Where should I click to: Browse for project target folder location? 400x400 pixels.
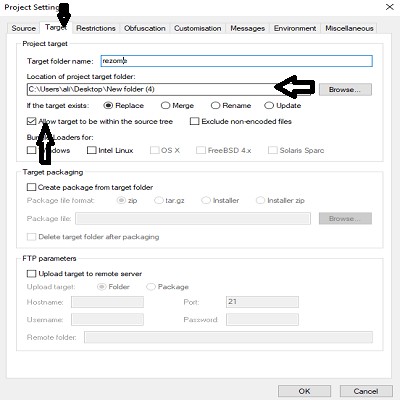tap(345, 89)
